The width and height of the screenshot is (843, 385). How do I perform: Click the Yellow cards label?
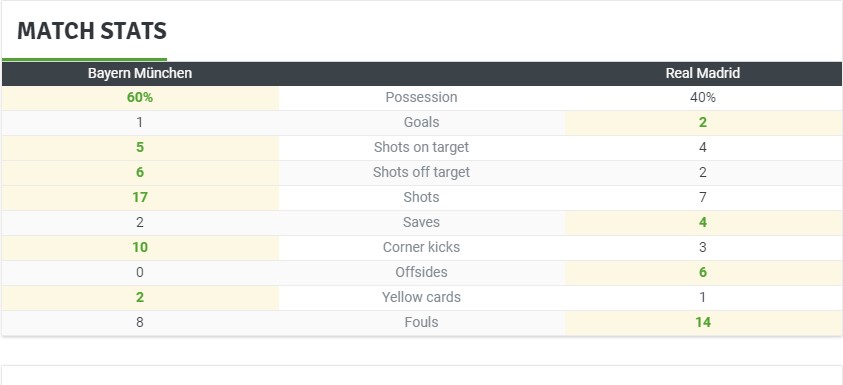coord(422,297)
